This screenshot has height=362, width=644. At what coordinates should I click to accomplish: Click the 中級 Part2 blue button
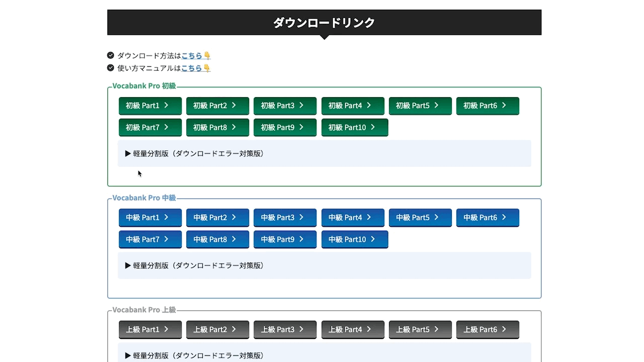(217, 218)
